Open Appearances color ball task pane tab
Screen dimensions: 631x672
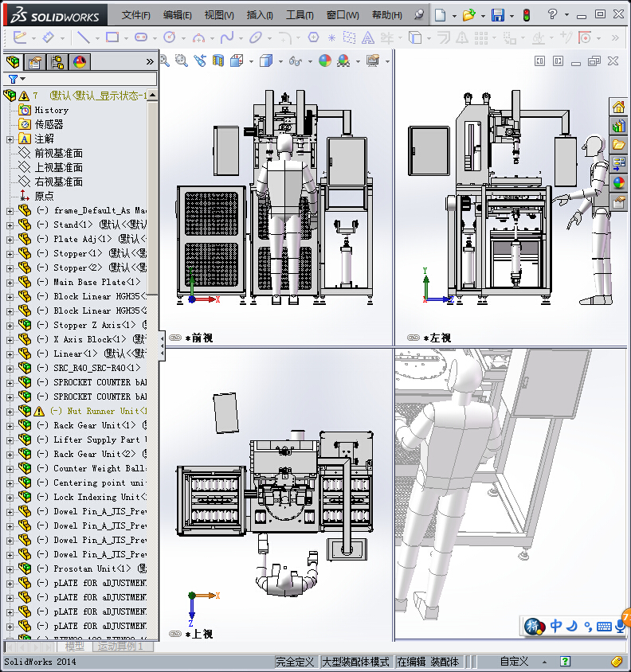[618, 183]
